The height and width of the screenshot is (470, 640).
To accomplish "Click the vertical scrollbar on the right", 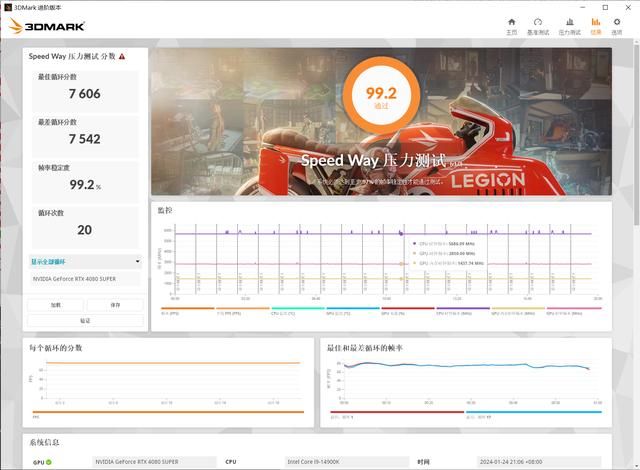I will coord(636,133).
